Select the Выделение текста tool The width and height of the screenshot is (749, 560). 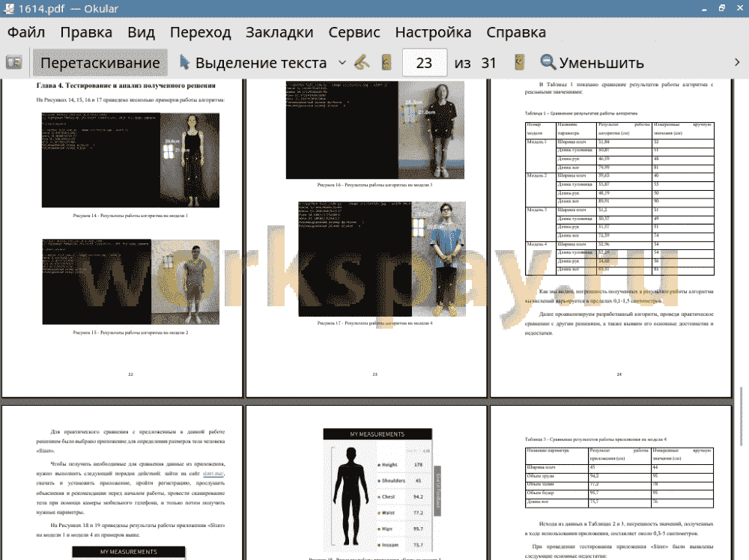pos(253,63)
